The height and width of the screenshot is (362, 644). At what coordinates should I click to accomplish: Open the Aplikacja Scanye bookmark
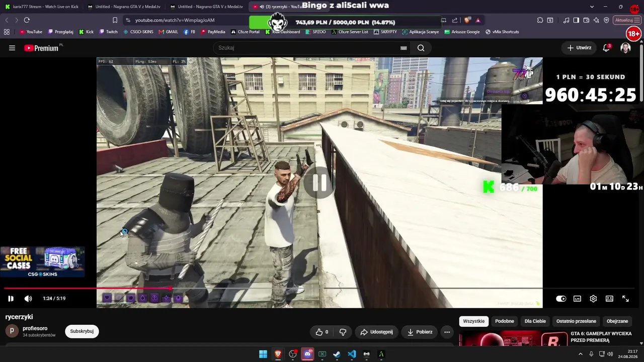coord(420,32)
